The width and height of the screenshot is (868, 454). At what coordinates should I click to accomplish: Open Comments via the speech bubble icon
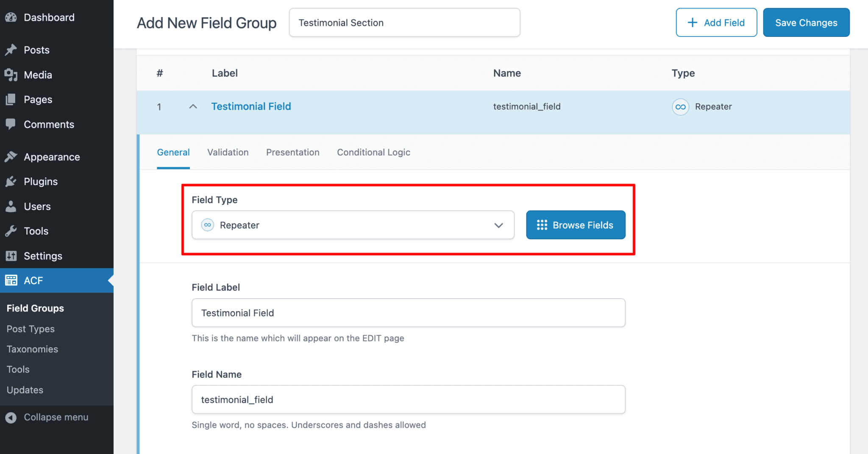[11, 124]
